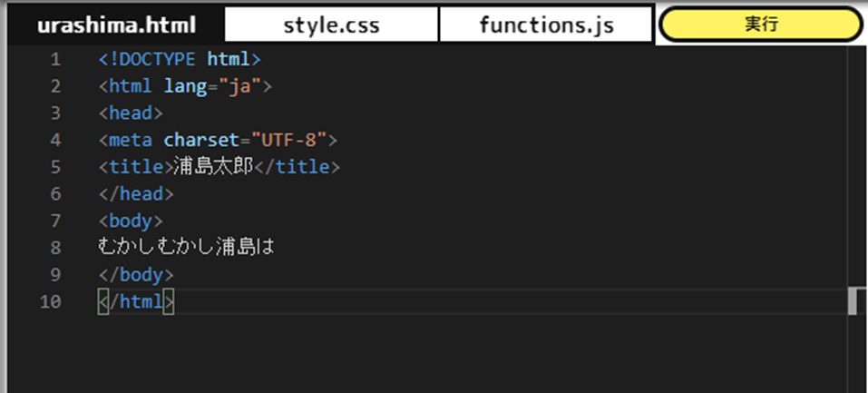This screenshot has height=393, width=868.
Task: Click the closing html tag on line 10
Action: pyautogui.click(x=136, y=302)
